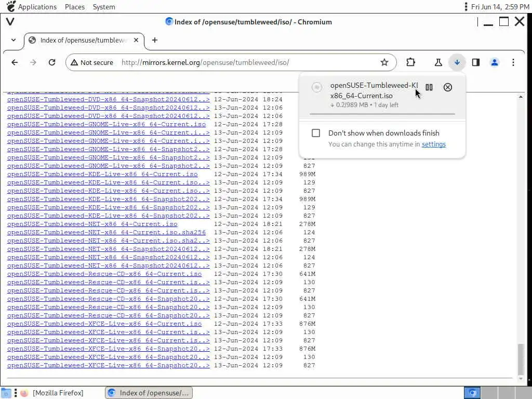Image resolution: width=532 pixels, height=399 pixels.
Task: Pause the openSUSE KDE ISO download
Action: point(429,87)
